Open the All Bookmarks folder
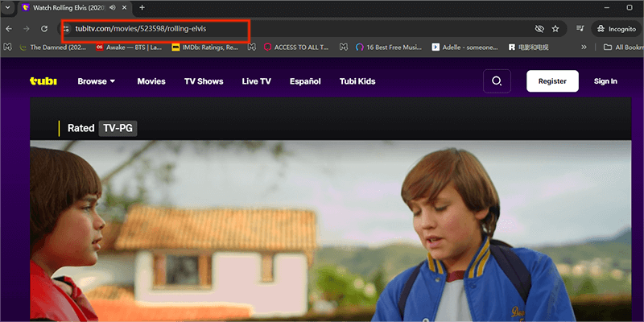Viewport: 644px width, 322px height. pyautogui.click(x=623, y=47)
